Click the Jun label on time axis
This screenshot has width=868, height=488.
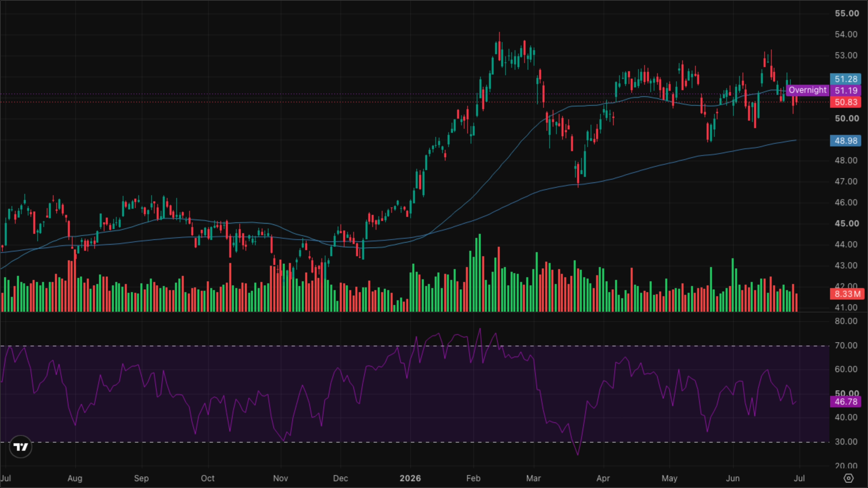tap(732, 478)
